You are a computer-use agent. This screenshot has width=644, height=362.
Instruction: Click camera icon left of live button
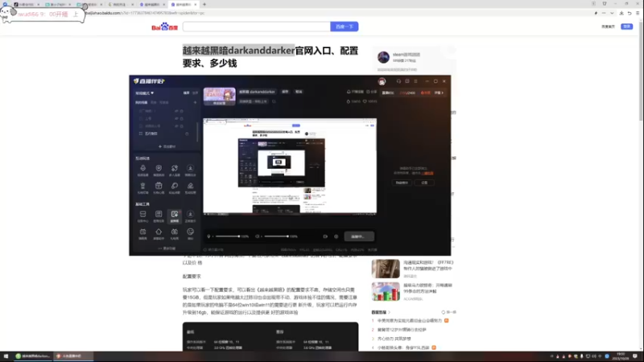click(325, 237)
